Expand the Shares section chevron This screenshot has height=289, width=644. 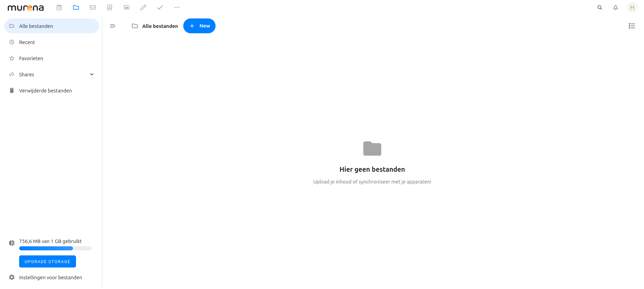tap(92, 74)
